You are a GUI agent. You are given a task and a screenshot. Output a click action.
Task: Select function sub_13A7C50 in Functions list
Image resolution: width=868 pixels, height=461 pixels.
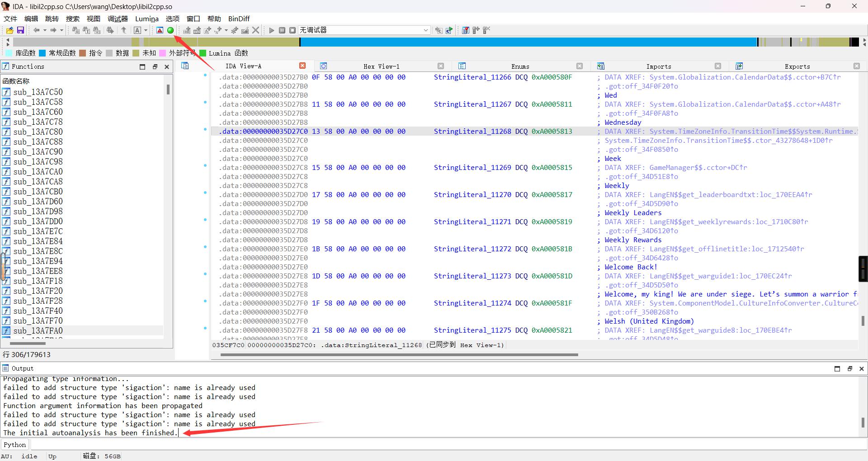(38, 92)
